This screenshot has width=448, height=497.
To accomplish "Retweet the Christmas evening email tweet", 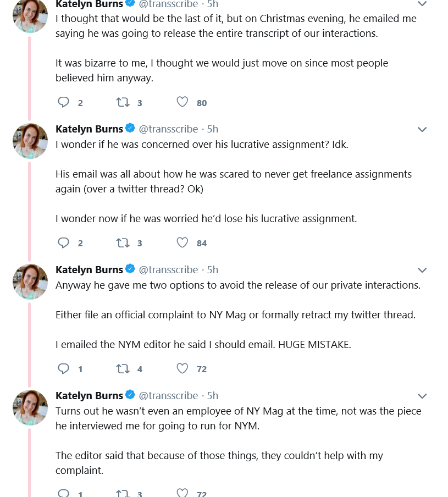I will [123, 102].
